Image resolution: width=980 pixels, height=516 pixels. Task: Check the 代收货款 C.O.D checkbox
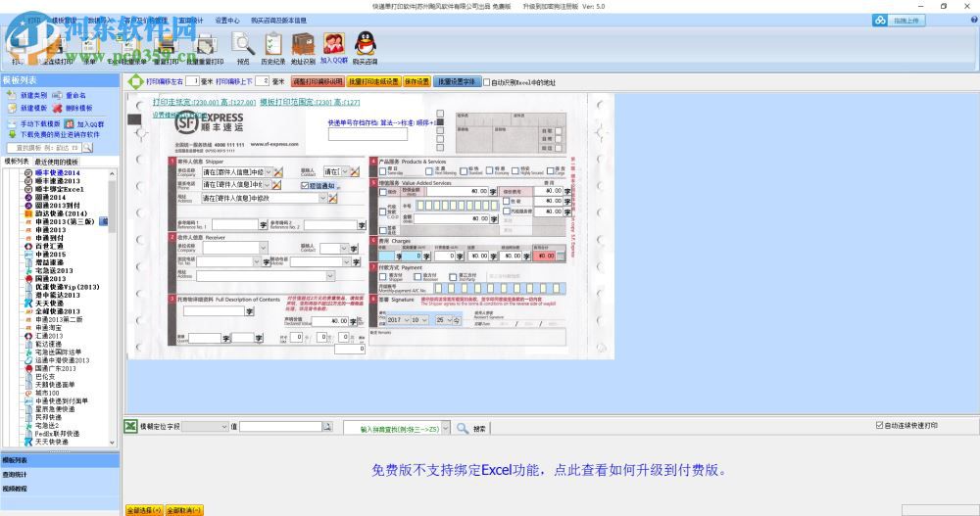pyautogui.click(x=382, y=212)
